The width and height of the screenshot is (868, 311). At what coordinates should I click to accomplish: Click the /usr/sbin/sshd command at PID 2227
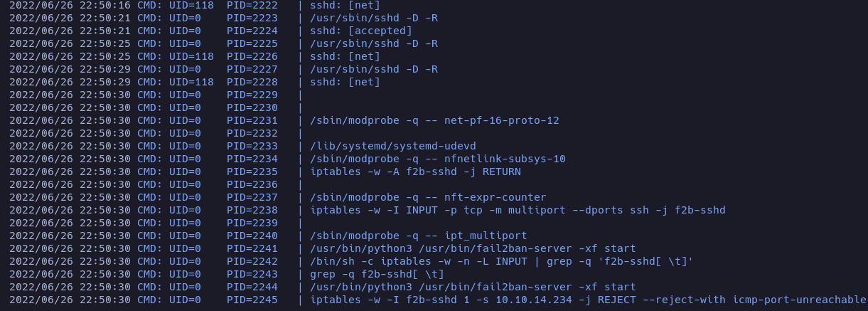[374, 69]
